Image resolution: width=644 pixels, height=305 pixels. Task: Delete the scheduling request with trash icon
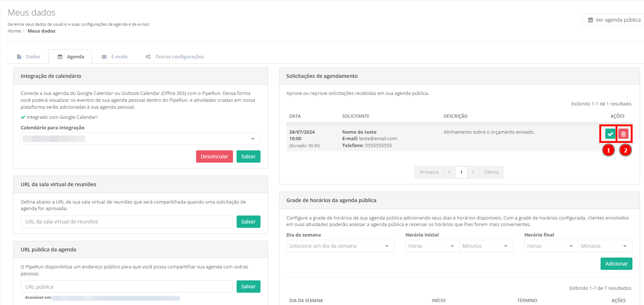[623, 134]
